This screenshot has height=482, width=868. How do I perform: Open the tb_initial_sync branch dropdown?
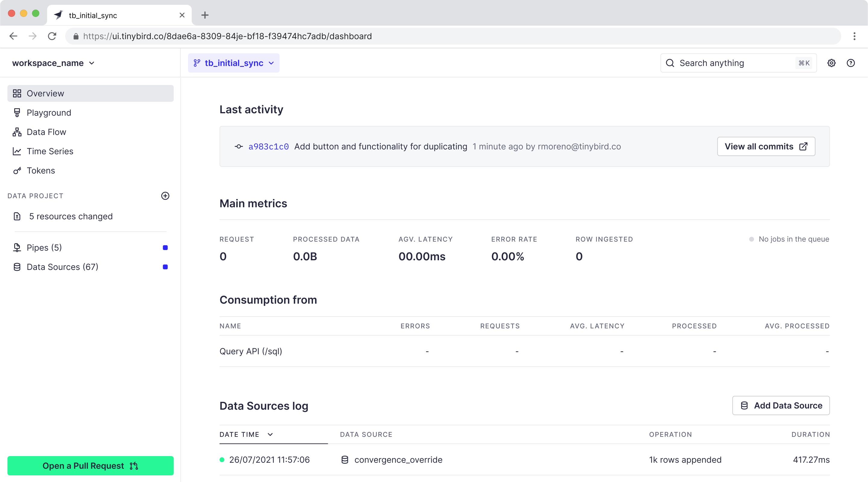(233, 63)
